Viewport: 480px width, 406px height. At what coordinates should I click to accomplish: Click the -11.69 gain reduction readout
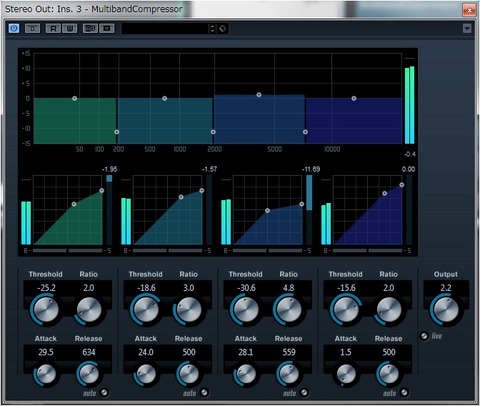311,169
